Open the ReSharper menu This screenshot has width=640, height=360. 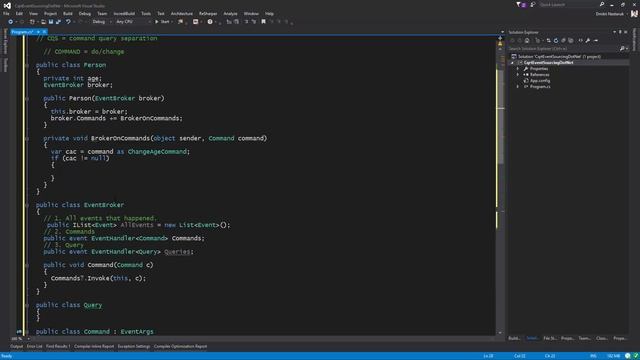208,13
